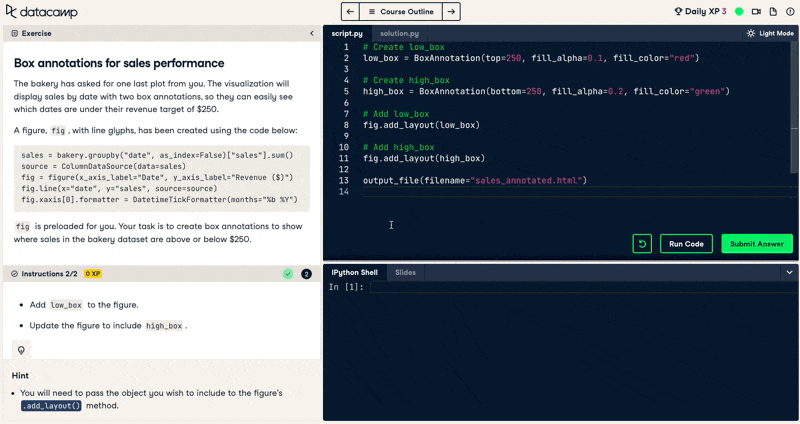Click Run Code button
This screenshot has height=424, width=800.
(x=686, y=244)
